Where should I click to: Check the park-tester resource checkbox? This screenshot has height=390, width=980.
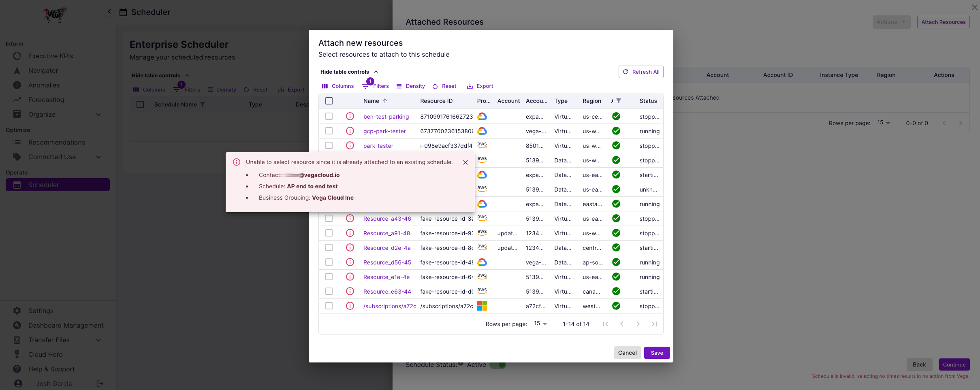[x=329, y=146]
